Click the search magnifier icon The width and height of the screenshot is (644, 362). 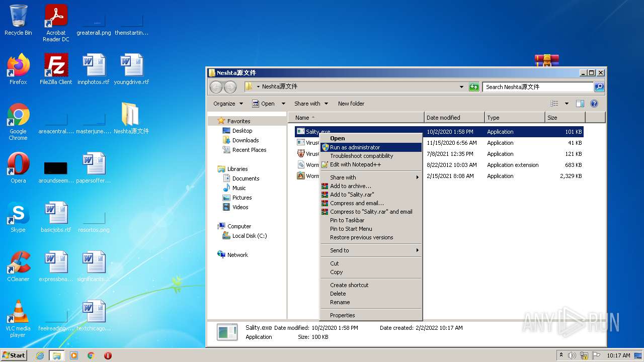point(599,87)
